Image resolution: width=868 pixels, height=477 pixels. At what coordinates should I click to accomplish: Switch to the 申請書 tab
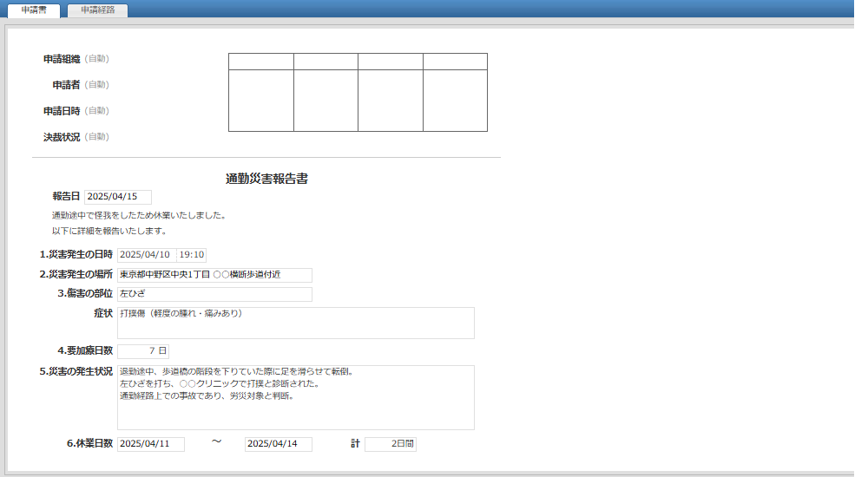[34, 10]
